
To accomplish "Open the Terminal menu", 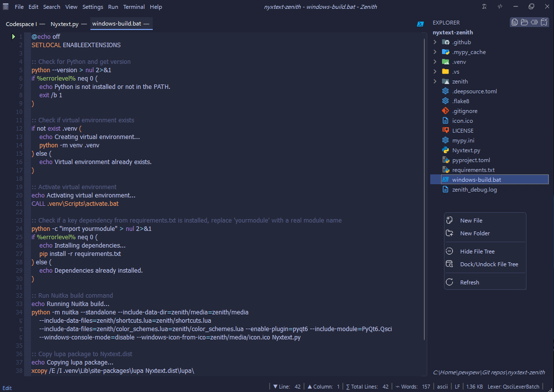I will 134,7.
